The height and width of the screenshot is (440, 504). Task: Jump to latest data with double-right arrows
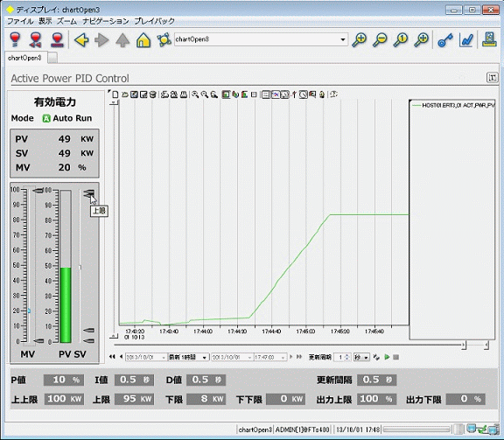299,356
